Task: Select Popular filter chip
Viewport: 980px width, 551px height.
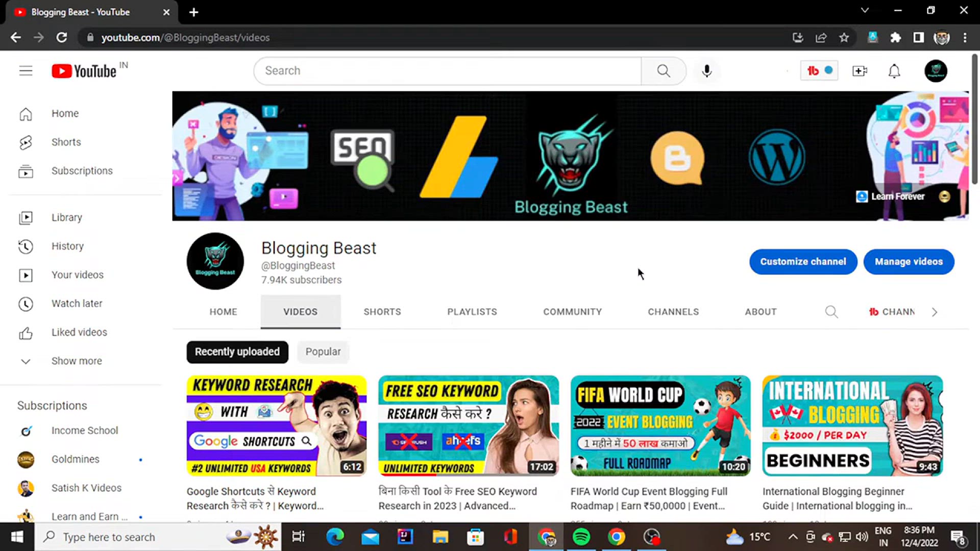Action: pyautogui.click(x=323, y=352)
